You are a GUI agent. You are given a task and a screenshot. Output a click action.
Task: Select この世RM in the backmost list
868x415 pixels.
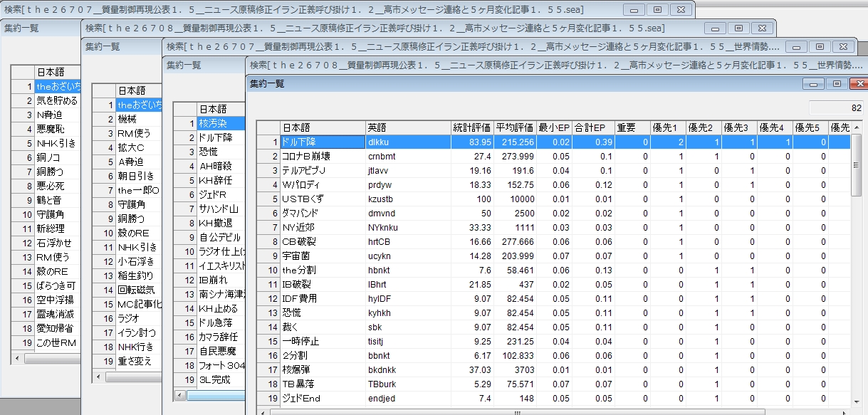pos(58,342)
